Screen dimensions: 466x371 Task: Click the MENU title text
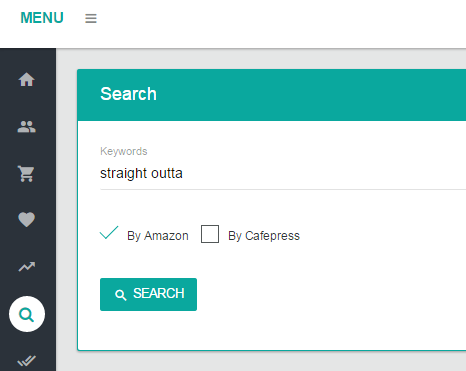42,18
